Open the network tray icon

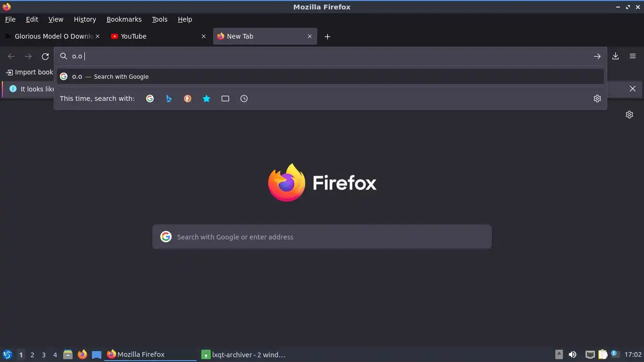click(x=590, y=354)
